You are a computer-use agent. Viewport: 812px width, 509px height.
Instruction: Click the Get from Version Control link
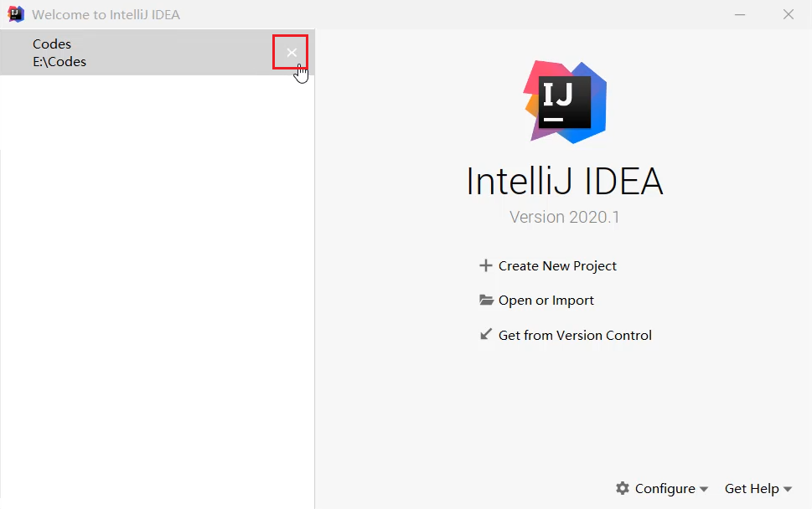575,335
